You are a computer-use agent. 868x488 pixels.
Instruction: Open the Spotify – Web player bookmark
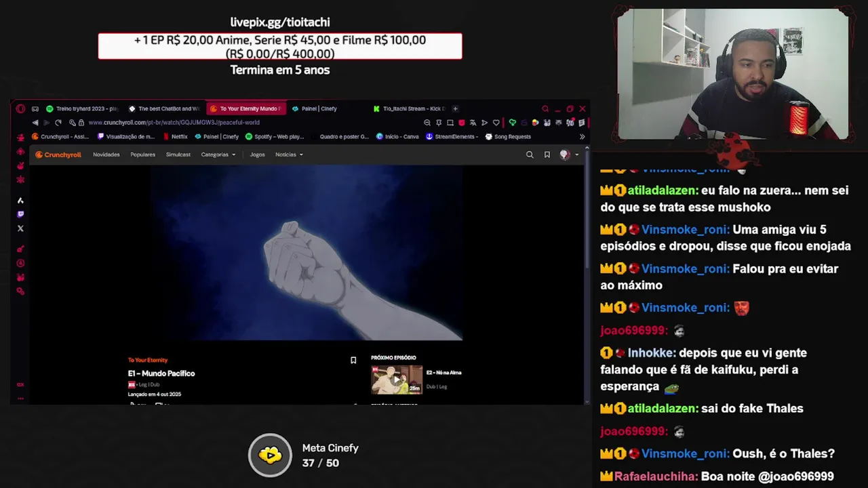275,136
